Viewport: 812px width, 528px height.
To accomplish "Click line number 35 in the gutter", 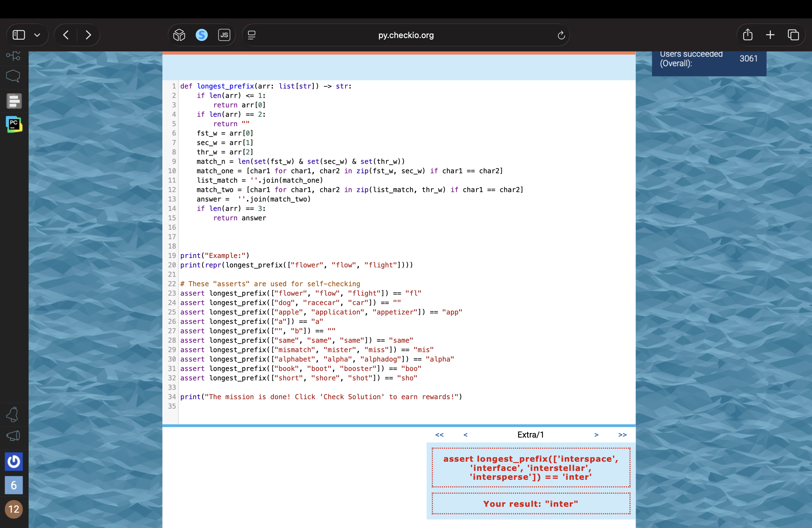I will pos(172,406).
